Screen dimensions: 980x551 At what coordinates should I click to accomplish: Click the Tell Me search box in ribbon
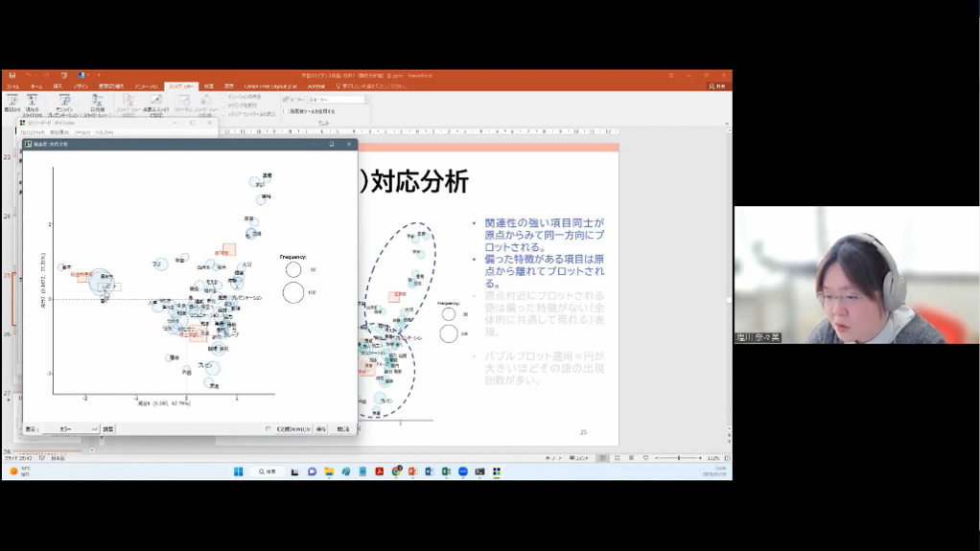[x=372, y=86]
